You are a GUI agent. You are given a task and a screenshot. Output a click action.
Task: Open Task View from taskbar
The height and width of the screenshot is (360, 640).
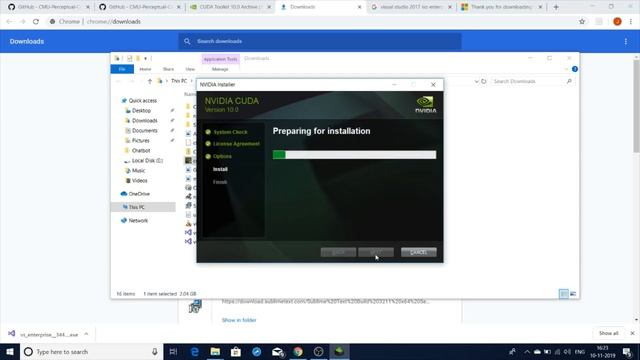point(173,351)
